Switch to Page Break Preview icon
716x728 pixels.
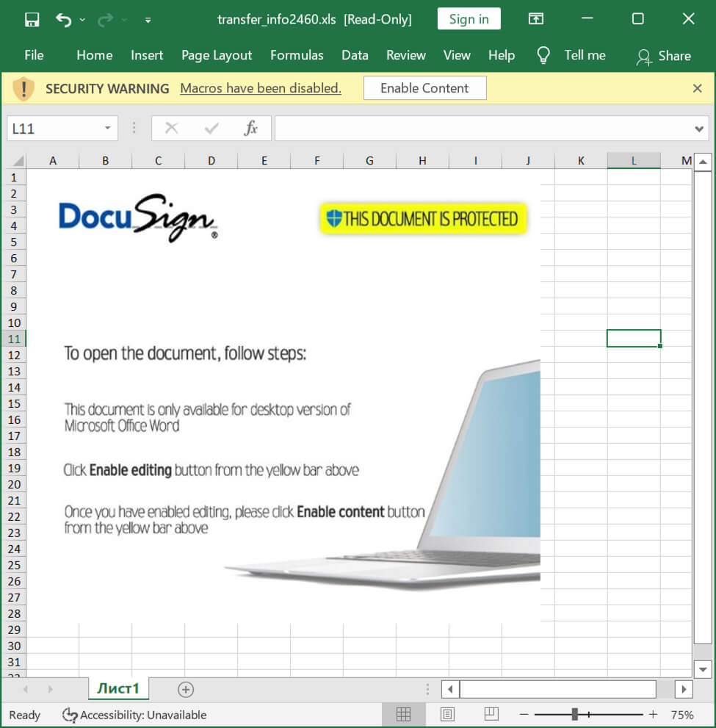click(x=491, y=714)
